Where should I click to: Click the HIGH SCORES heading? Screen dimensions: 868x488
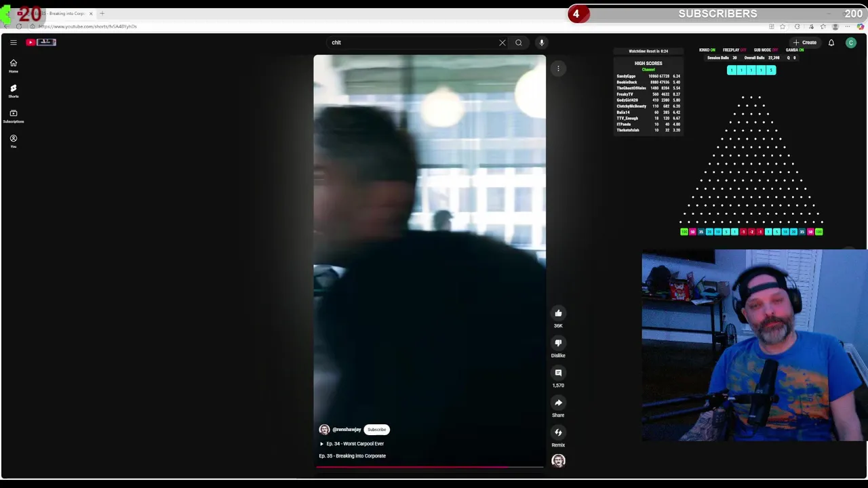[x=648, y=64]
